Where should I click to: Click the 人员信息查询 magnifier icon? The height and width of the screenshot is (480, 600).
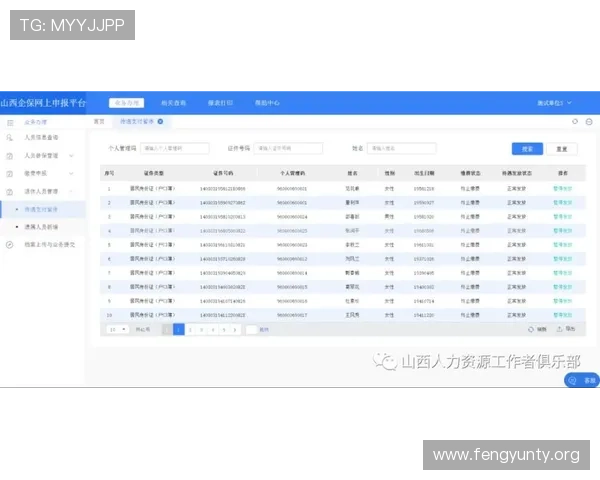coord(10,137)
